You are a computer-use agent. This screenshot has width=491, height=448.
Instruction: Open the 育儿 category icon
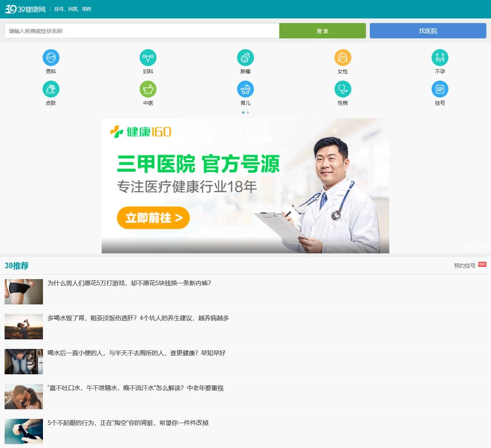pyautogui.click(x=245, y=89)
